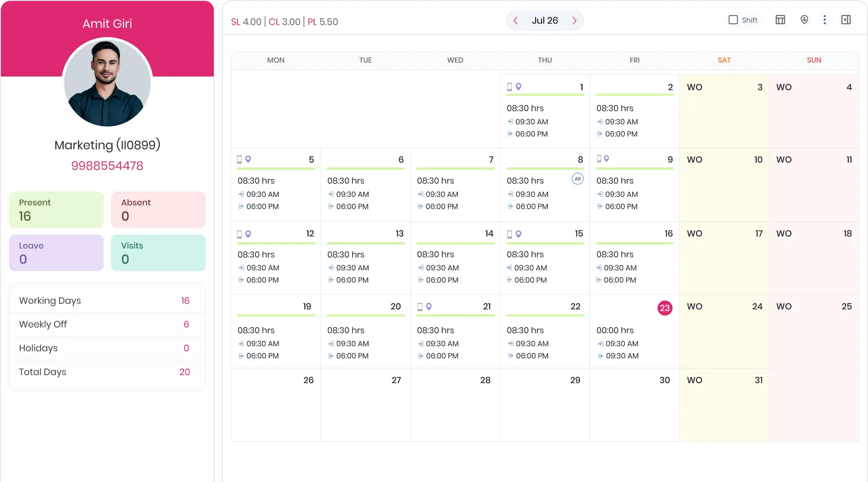Click the MON column header
The height and width of the screenshot is (482, 868).
coord(276,60)
